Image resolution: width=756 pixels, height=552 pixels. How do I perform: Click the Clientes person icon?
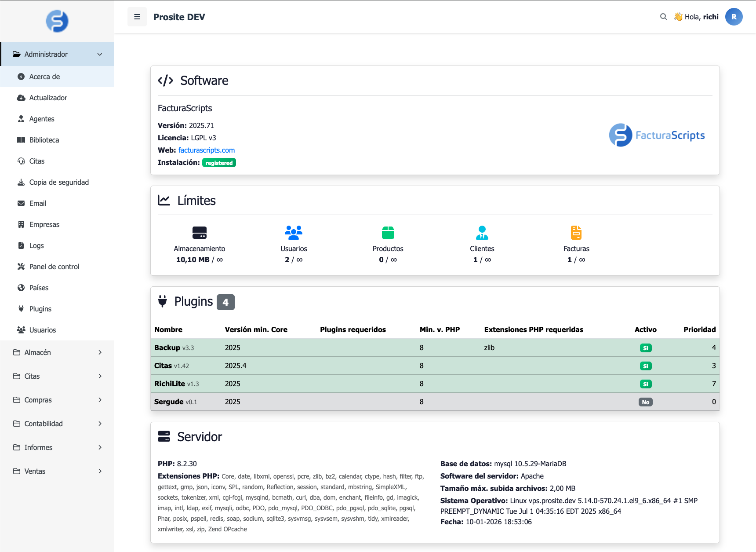482,232
